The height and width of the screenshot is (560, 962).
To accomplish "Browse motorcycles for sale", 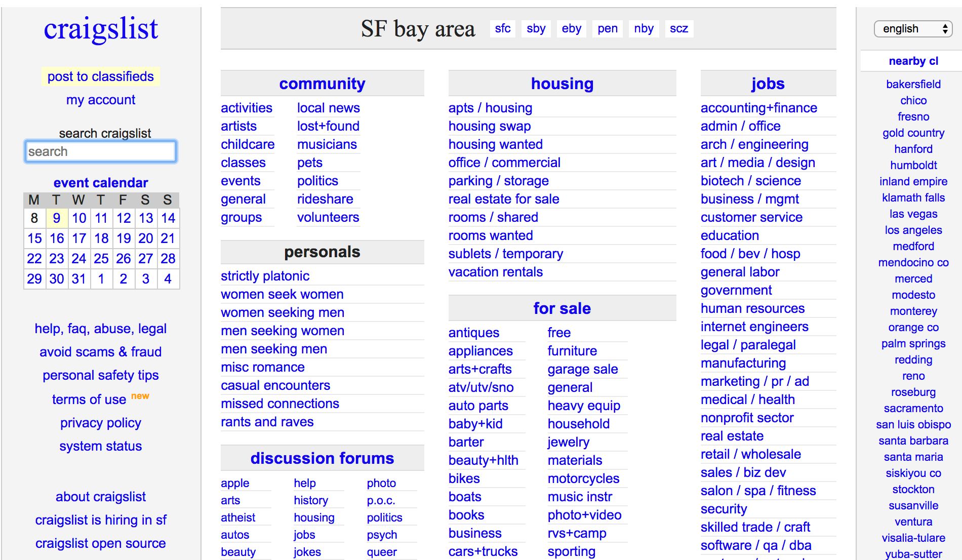I will click(x=583, y=478).
